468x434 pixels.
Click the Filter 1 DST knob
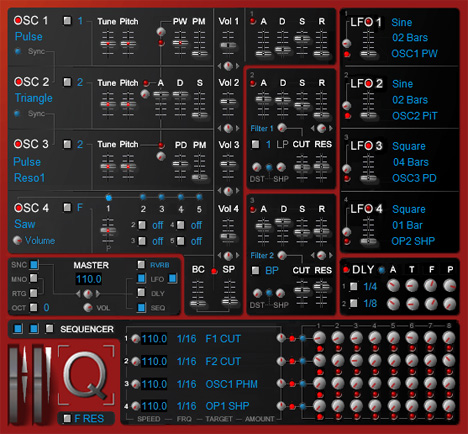(257, 167)
